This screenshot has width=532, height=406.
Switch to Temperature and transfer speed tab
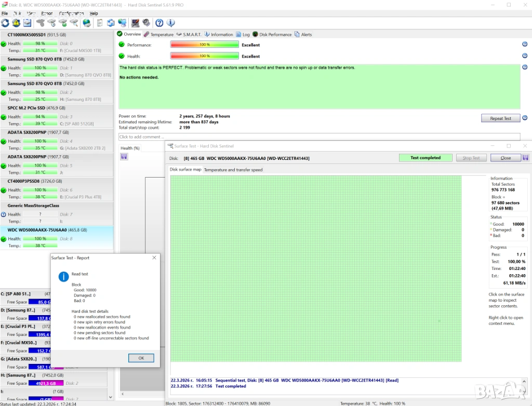pos(233,170)
